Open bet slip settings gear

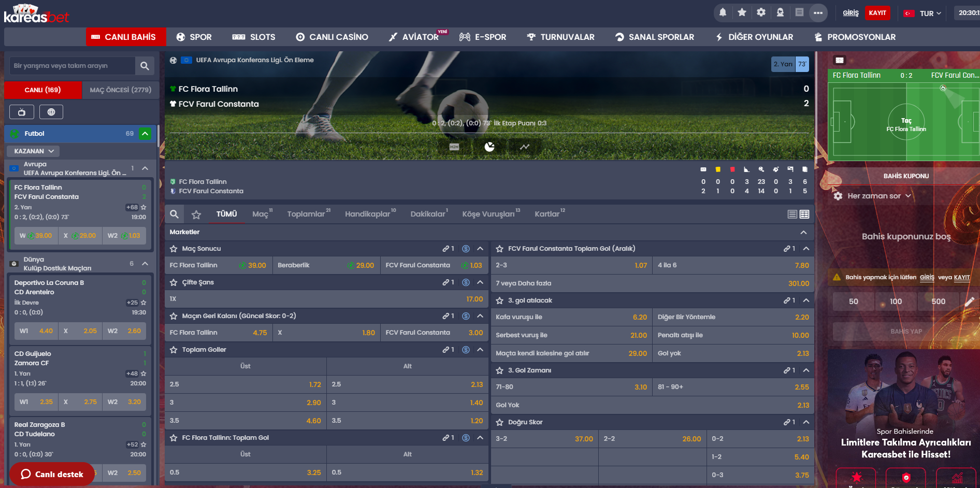838,196
